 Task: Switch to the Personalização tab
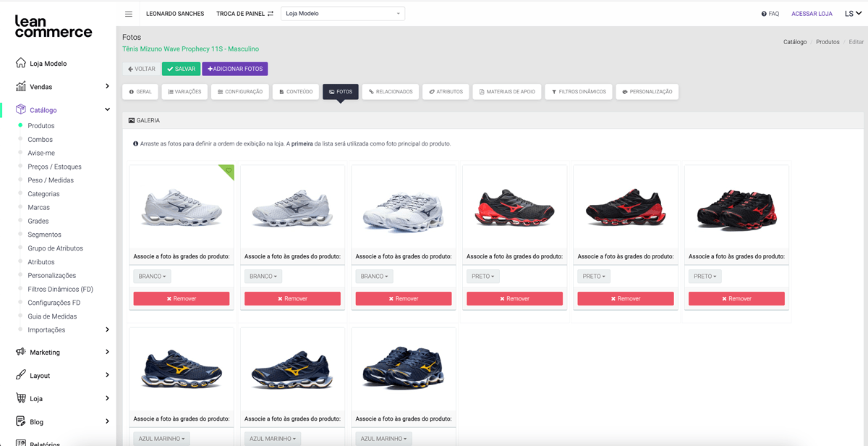click(x=647, y=92)
